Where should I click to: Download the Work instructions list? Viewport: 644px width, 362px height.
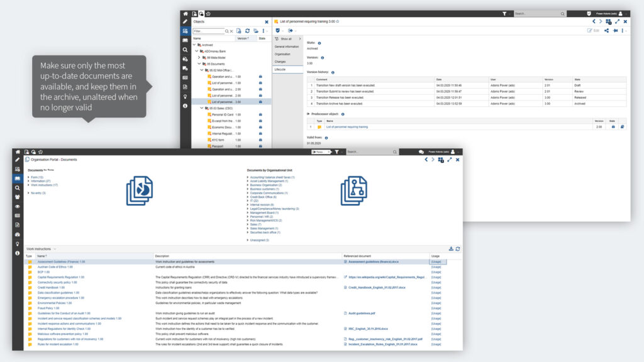[451, 247]
